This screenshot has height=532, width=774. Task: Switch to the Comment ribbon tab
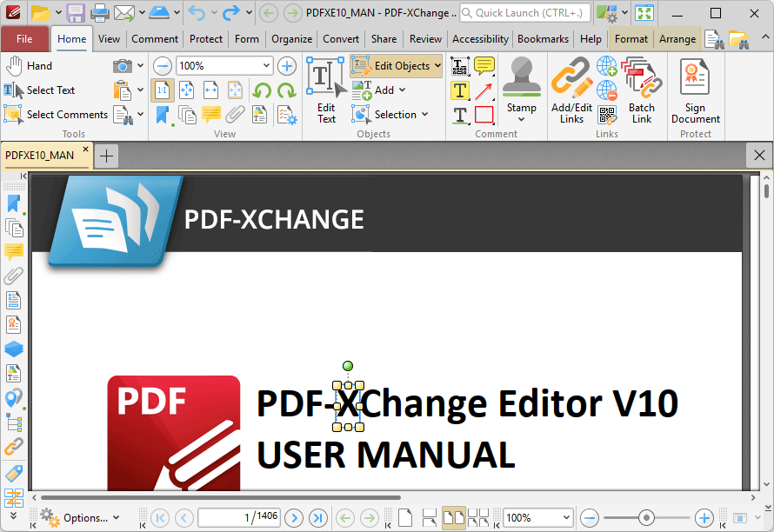tap(155, 39)
